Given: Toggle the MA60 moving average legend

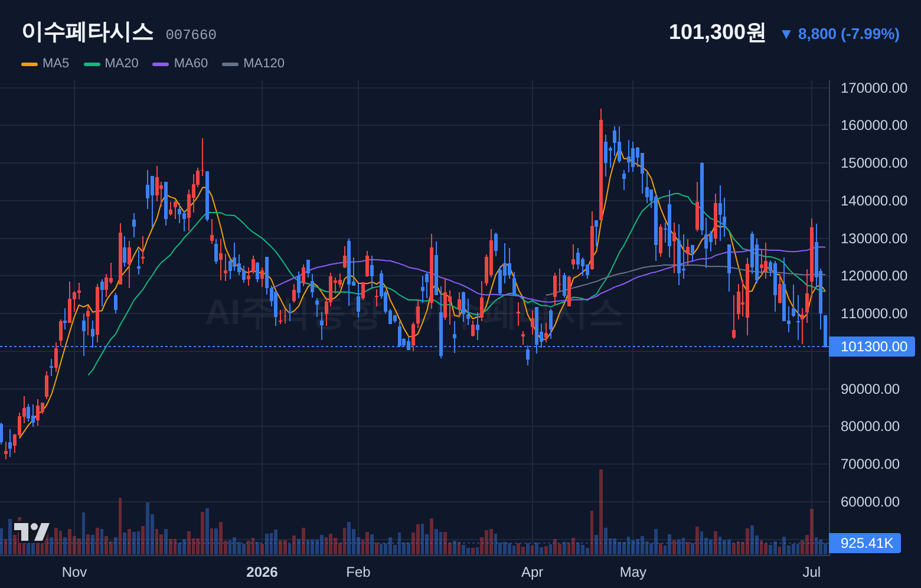Looking at the screenshot, I should 180,63.
